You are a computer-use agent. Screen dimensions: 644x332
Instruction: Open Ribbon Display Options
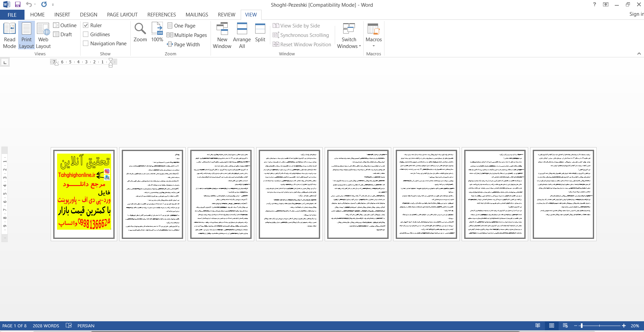coord(606,4)
